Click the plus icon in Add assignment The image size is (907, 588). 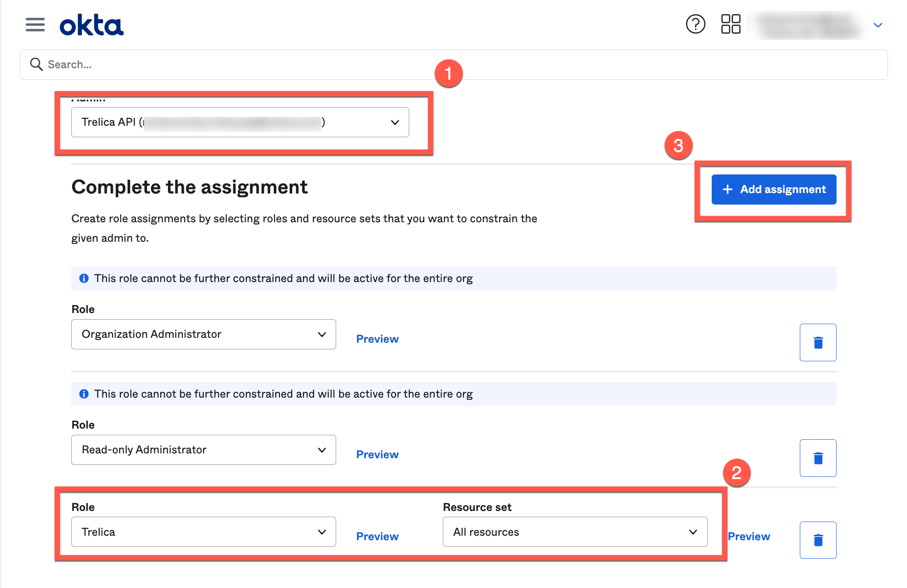click(727, 190)
